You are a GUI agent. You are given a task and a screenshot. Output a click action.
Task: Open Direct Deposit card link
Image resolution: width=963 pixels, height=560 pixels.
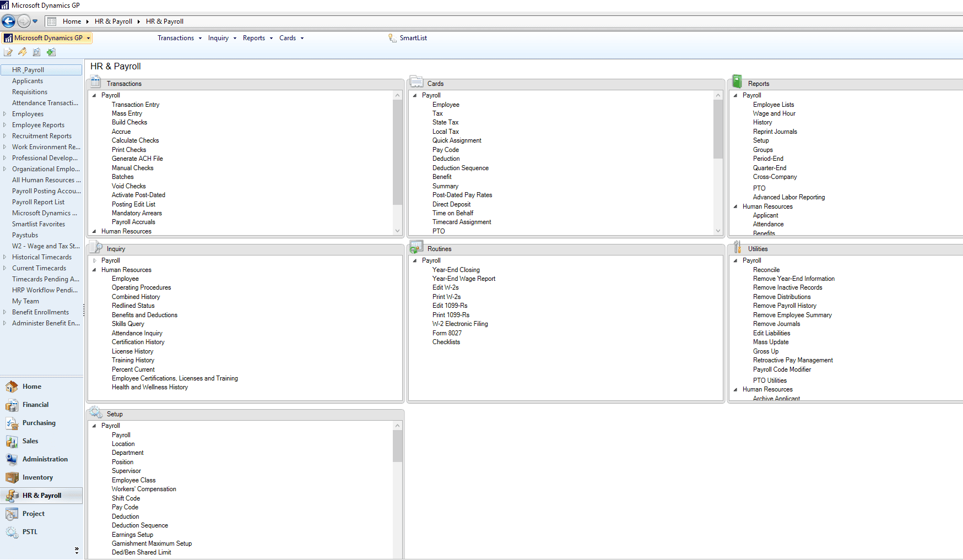coord(451,204)
